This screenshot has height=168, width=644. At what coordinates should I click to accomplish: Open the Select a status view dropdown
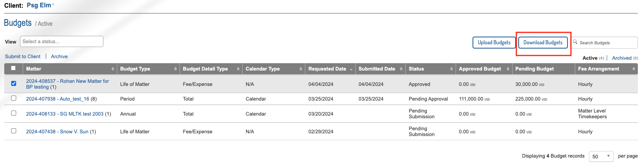tap(62, 42)
